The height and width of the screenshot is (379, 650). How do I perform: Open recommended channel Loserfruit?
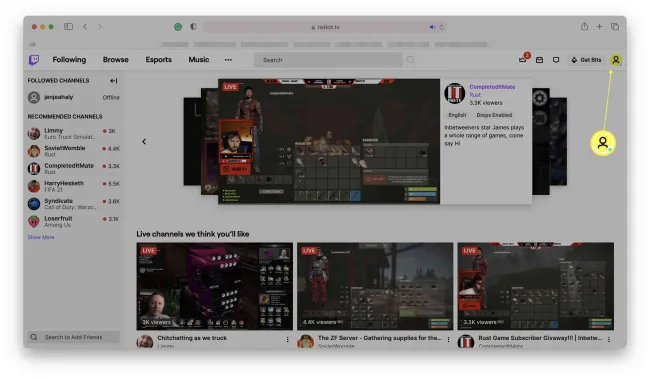click(73, 221)
